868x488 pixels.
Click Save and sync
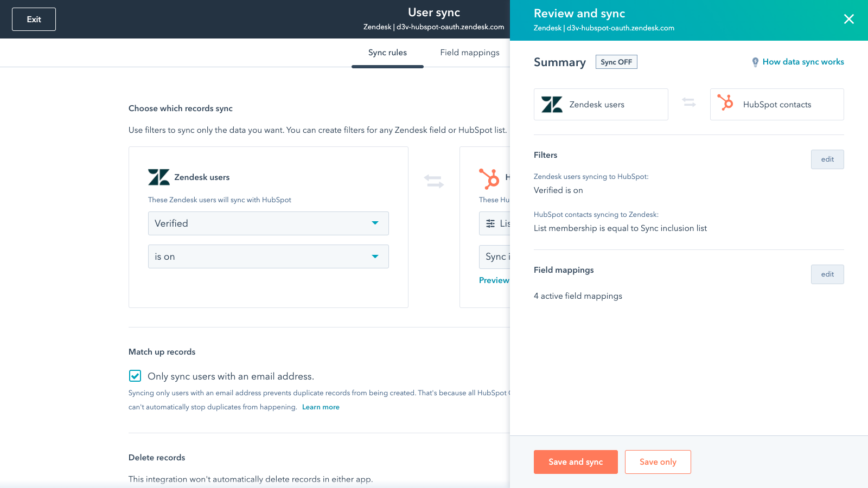[576, 461]
